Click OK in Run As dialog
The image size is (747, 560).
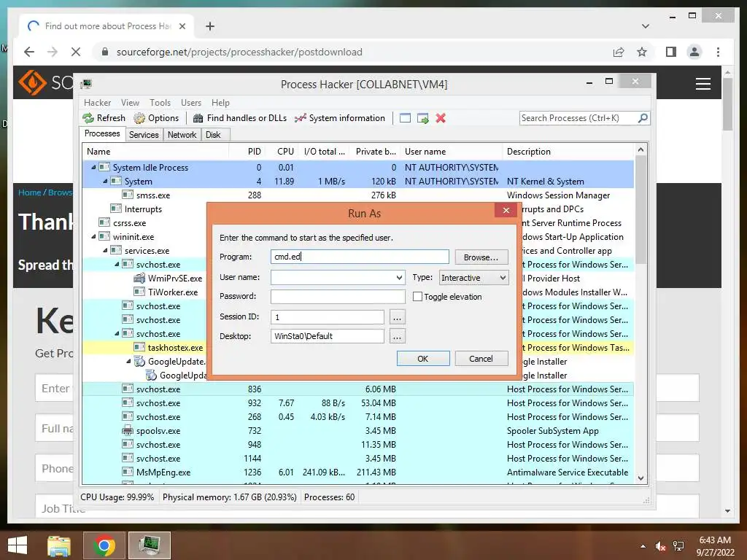pos(422,359)
